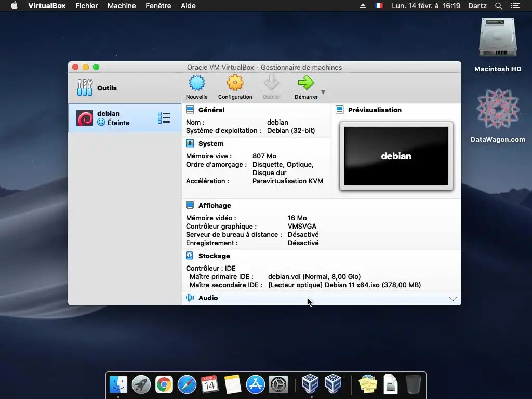Open the Général section header

click(x=211, y=110)
